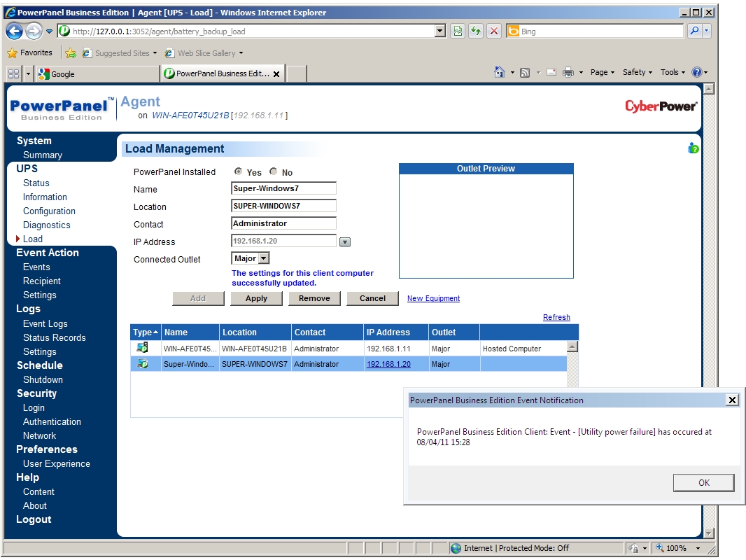The height and width of the screenshot is (560, 746).
Task: Open Diagnostics in the sidebar
Action: pos(47,225)
